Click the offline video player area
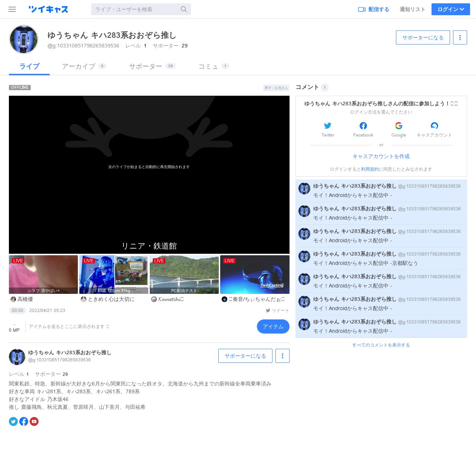Viewport: 476px width, 453px height. pos(149,174)
